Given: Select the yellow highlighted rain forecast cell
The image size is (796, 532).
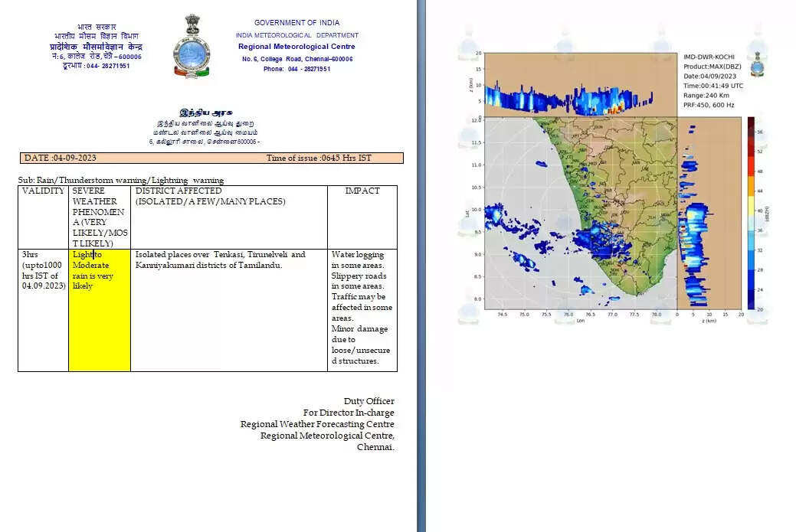Looking at the screenshot, I should (99, 309).
